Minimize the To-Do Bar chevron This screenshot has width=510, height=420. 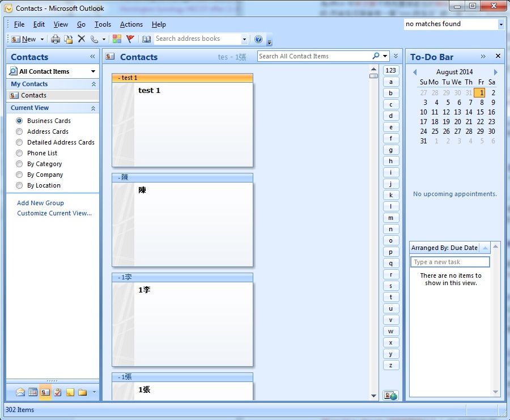point(483,56)
